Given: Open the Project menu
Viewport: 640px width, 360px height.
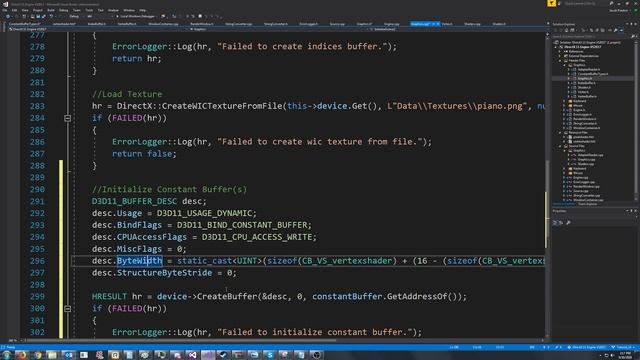Looking at the screenshot, I should 38,10.
